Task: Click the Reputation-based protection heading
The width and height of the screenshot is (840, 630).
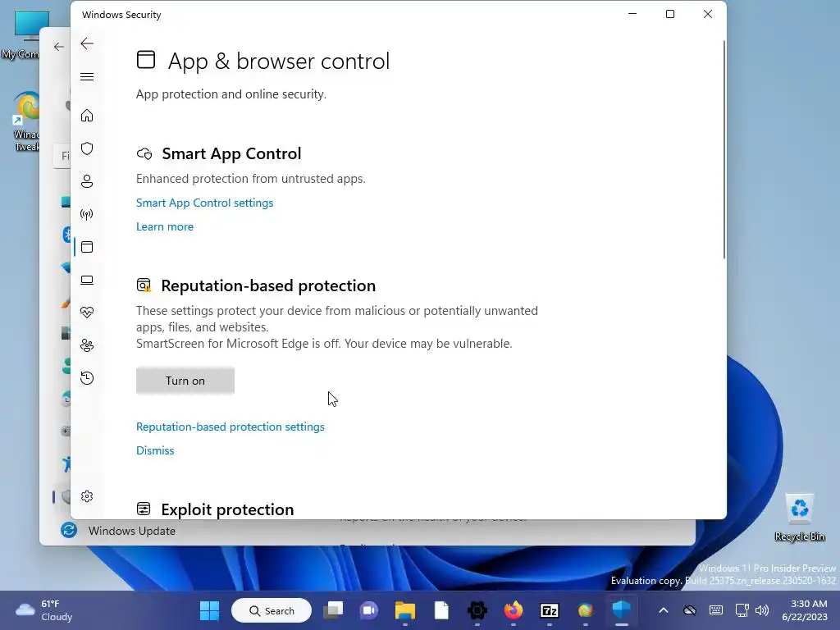Action: pos(268,285)
